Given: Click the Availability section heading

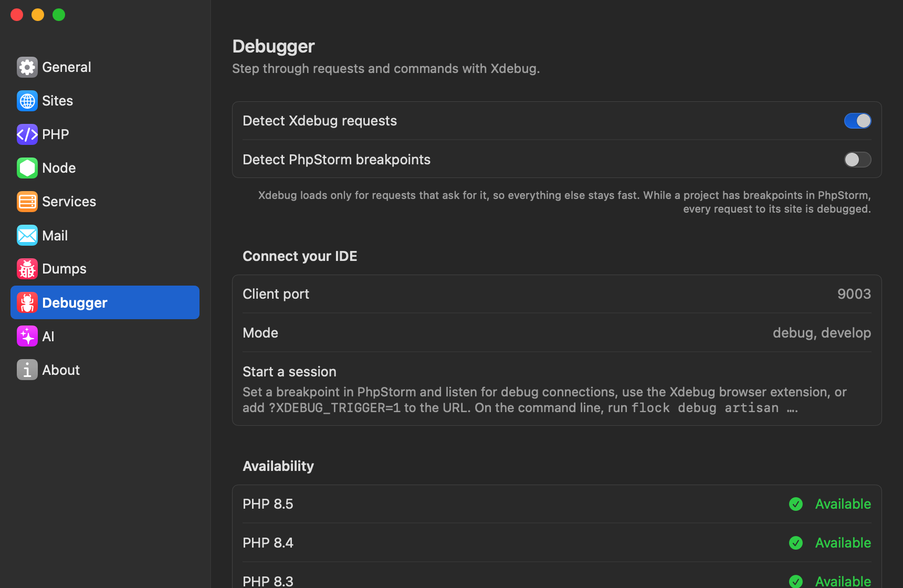Looking at the screenshot, I should [x=278, y=466].
